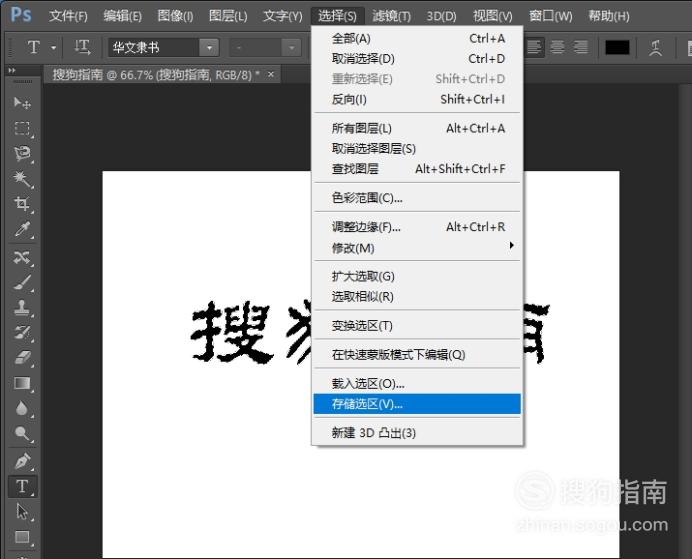The image size is (692, 559).
Task: Open the 3D(D) menu
Action: tap(441, 16)
